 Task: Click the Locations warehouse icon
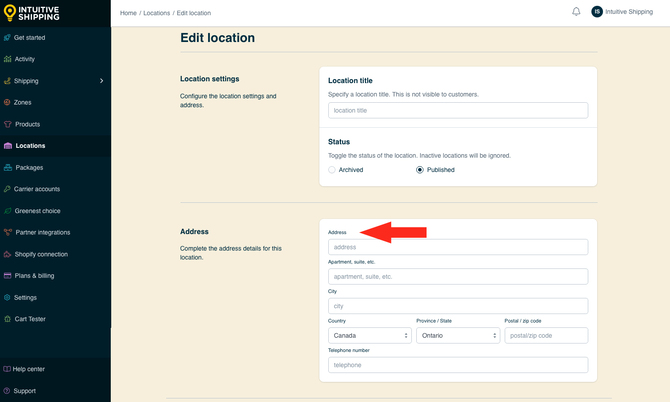(x=8, y=146)
